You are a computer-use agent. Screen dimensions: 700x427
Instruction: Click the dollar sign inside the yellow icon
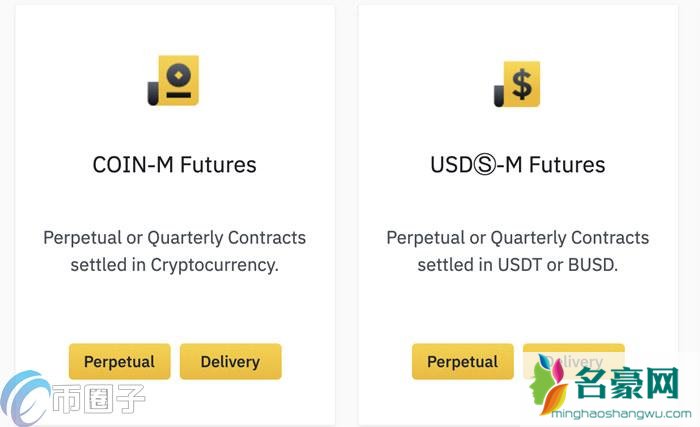[x=521, y=84]
